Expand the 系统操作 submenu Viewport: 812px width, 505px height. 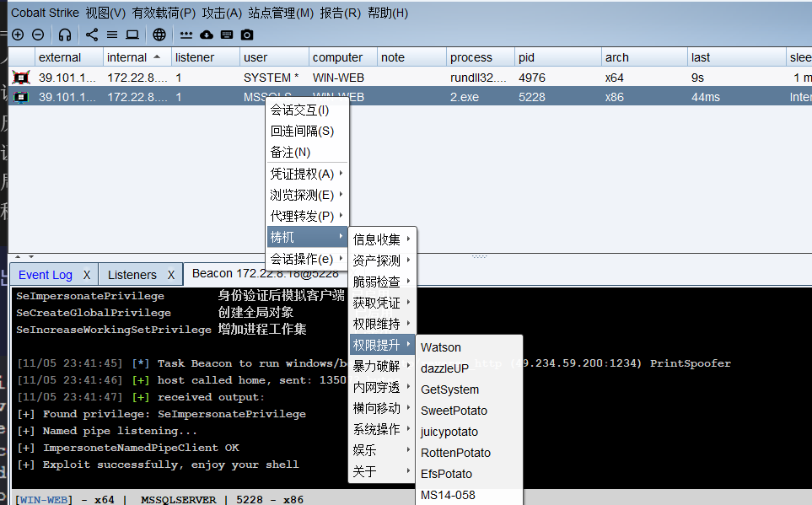382,429
